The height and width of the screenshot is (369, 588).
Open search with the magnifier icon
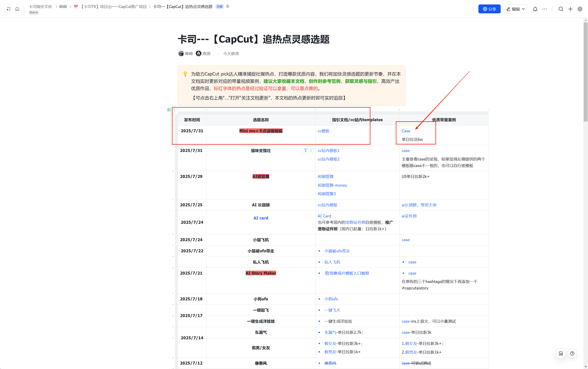tap(561, 9)
